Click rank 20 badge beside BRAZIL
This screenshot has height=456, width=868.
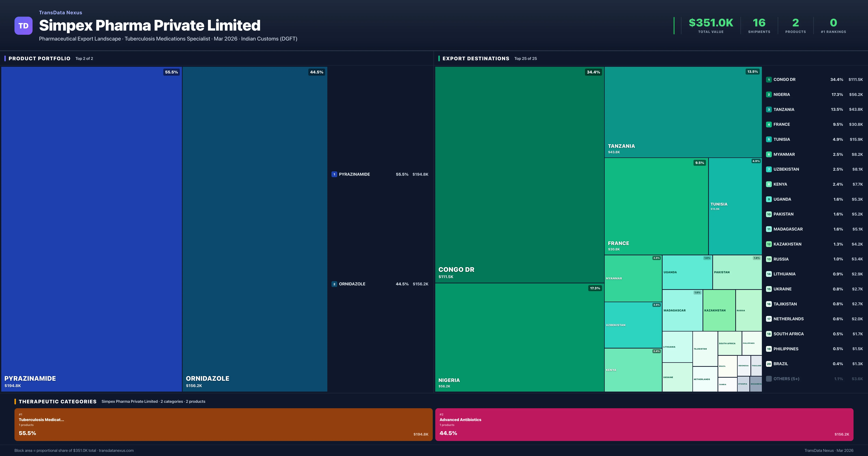(x=769, y=364)
